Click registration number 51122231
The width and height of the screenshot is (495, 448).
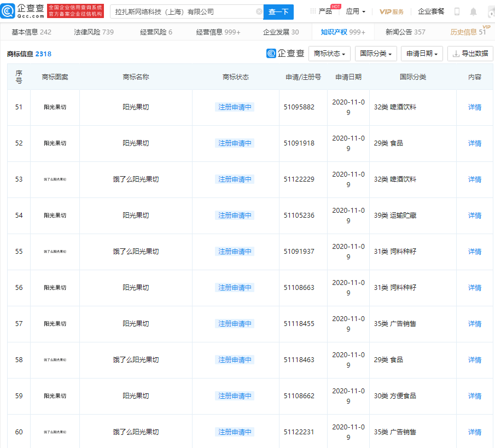[x=299, y=432]
